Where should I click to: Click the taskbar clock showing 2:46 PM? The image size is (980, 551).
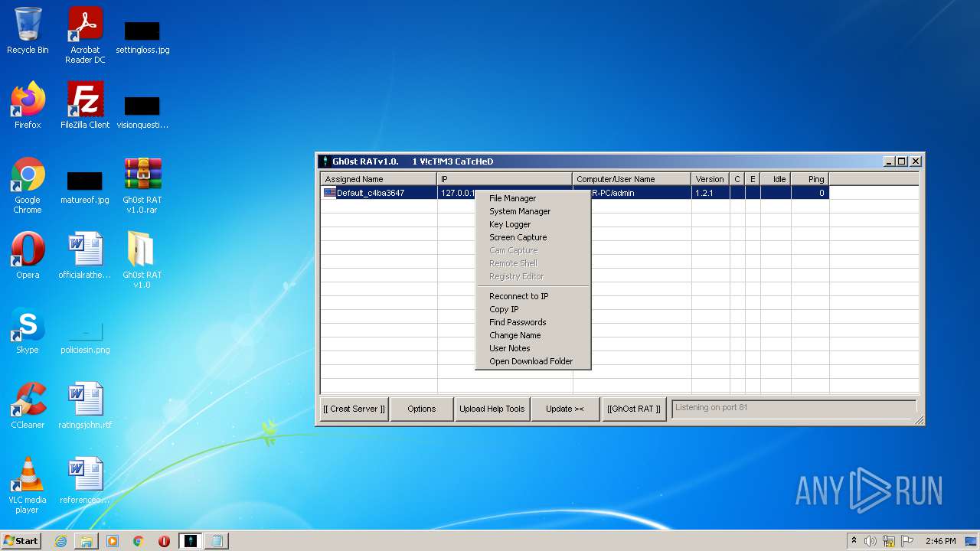(x=940, y=541)
